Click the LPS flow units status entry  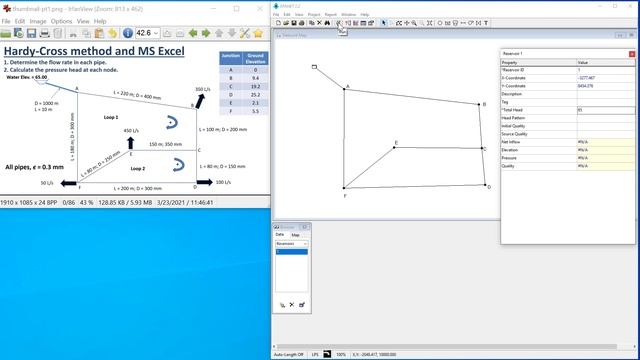315,355
